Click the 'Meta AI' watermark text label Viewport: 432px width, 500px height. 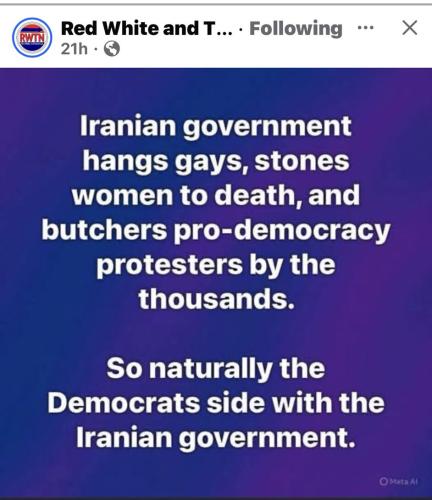pyautogui.click(x=402, y=481)
